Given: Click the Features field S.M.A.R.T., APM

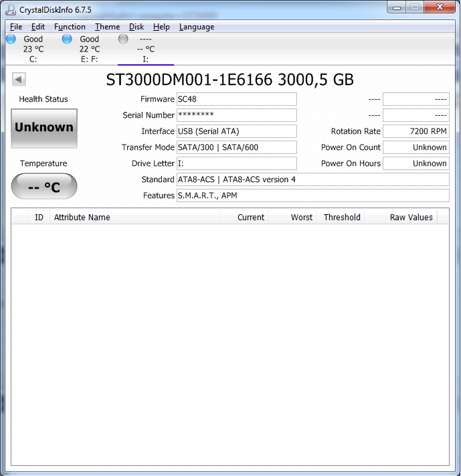Looking at the screenshot, I should [x=313, y=195].
